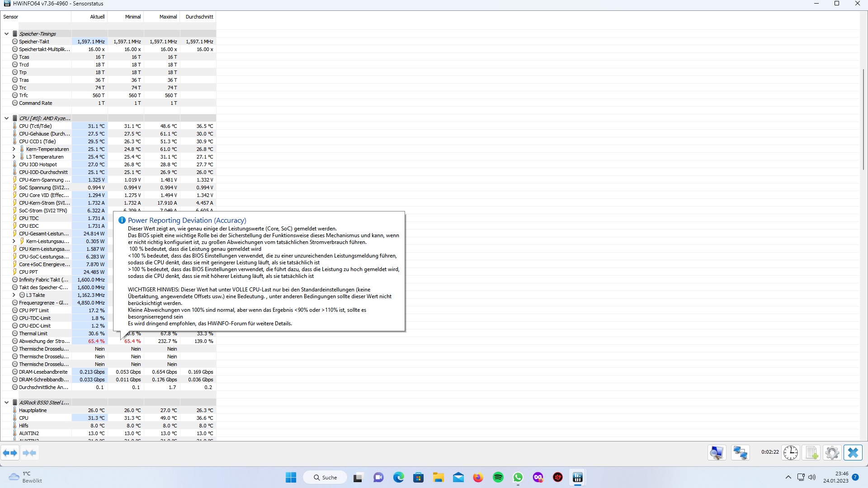Click the Maximal column header
This screenshot has height=488, width=868.
pyautogui.click(x=168, y=17)
